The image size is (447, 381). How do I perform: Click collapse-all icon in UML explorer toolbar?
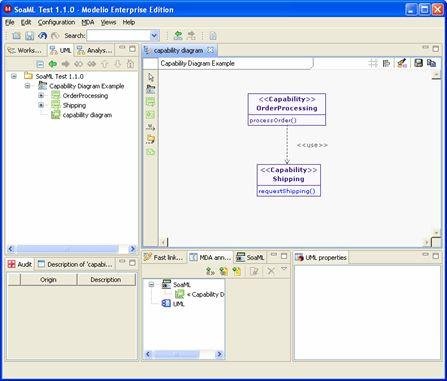(x=40, y=64)
